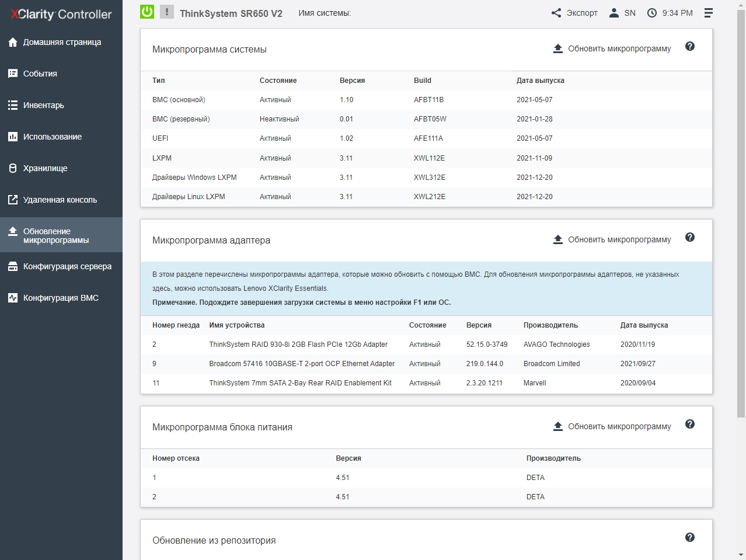Click the Номер отсека column header

[x=176, y=458]
